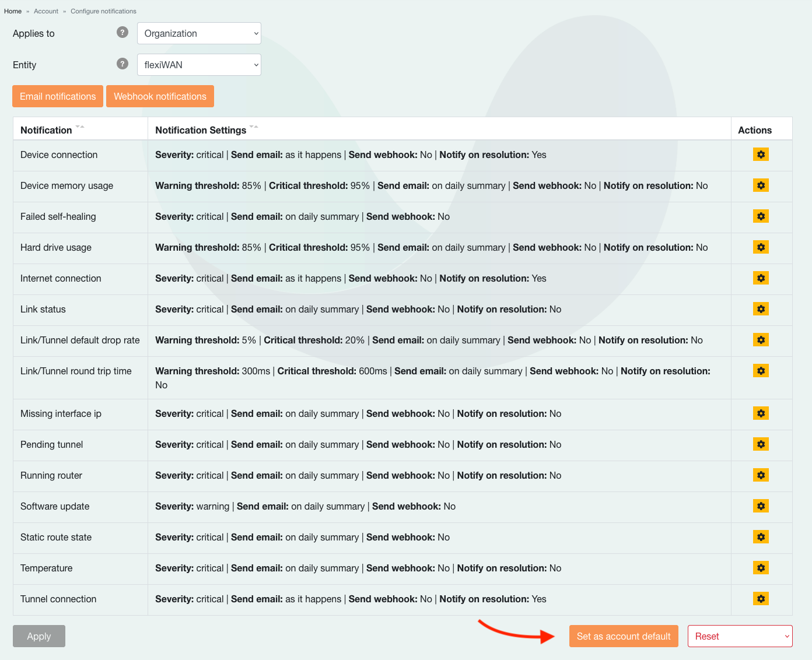
Task: Select Link/Tunnel round trip time name
Action: pyautogui.click(x=76, y=371)
